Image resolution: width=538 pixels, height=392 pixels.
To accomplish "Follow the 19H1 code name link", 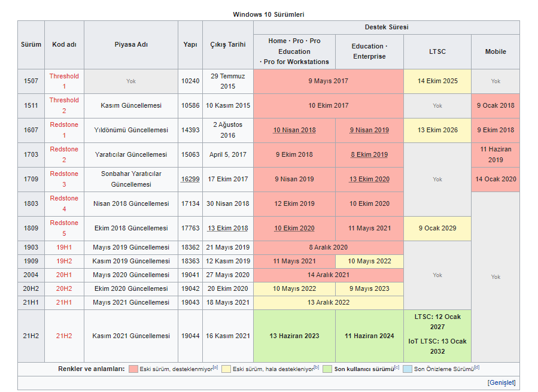I will tap(64, 247).
